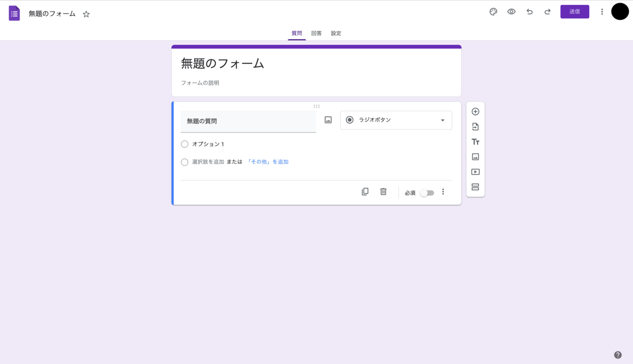633x364 pixels.
Task: Click the 送信 send button
Action: 574,12
